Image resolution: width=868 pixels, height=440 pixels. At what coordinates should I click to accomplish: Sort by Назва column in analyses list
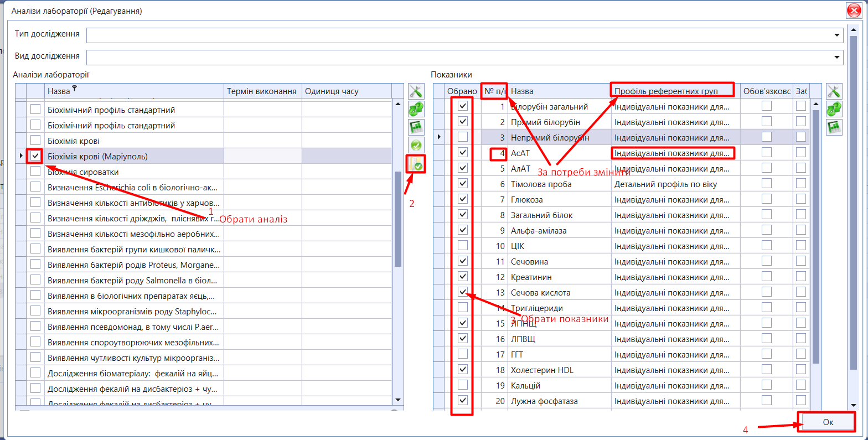click(134, 91)
